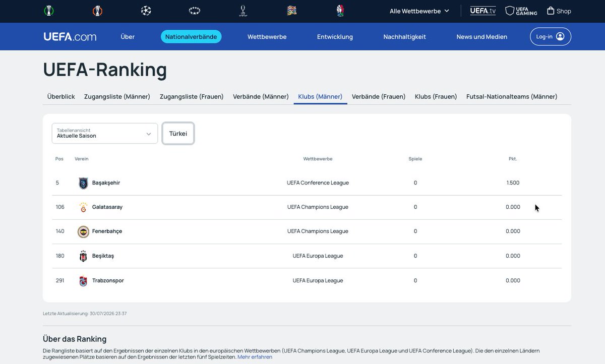Switch to the Verbände (Männer) tab
The image size is (605, 364).
click(x=261, y=96)
